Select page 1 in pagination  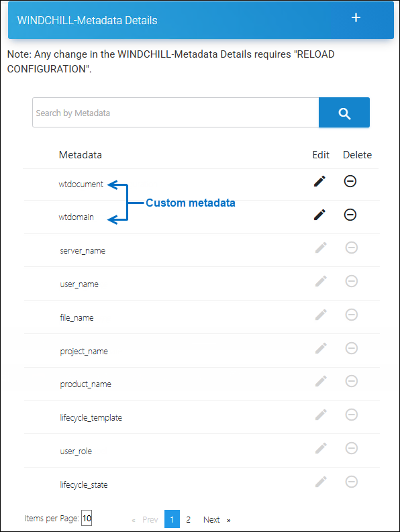[172, 519]
